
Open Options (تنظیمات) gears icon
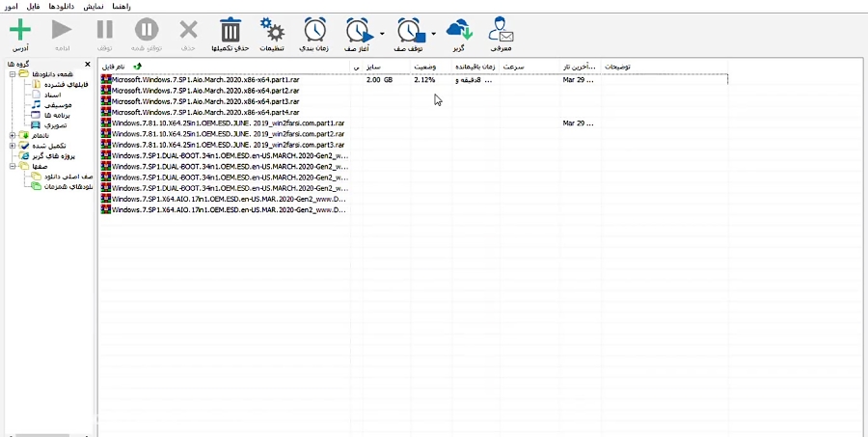(272, 30)
